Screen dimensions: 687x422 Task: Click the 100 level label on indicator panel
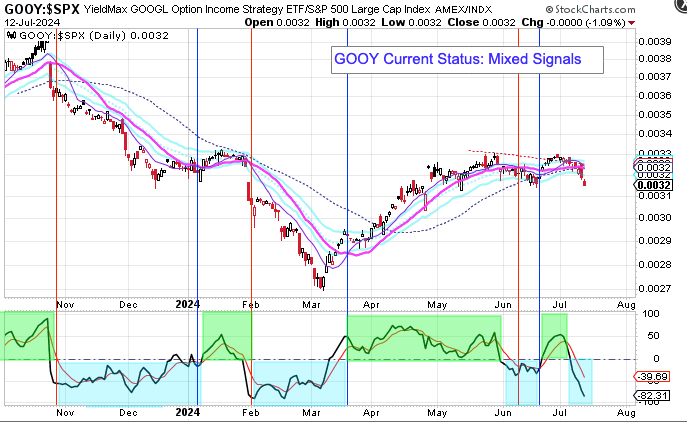tap(649, 313)
